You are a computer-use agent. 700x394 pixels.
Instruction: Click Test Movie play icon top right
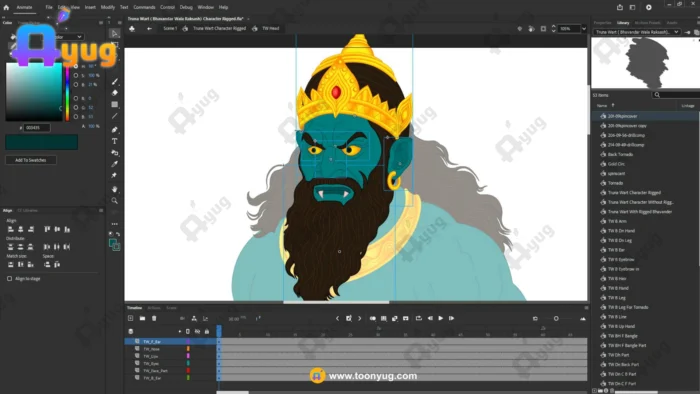point(649,7)
